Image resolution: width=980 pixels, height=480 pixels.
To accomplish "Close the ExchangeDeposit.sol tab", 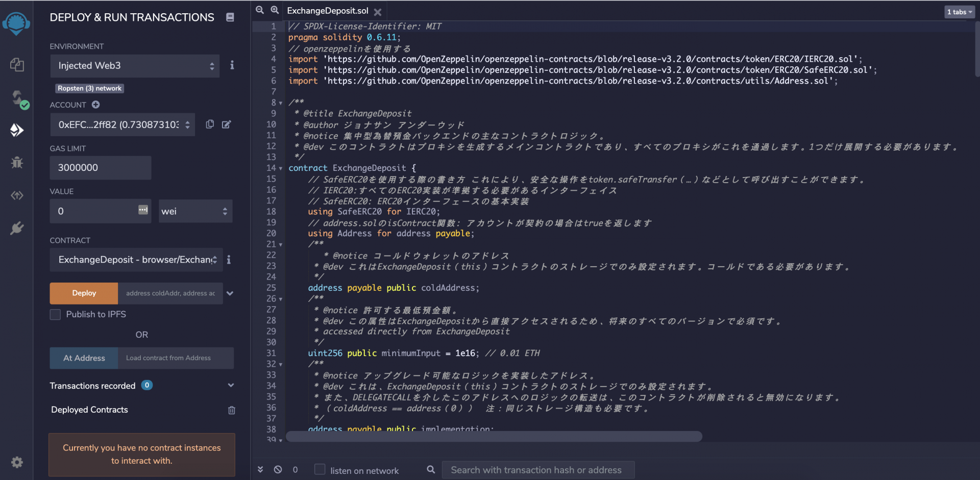I will coord(378,12).
